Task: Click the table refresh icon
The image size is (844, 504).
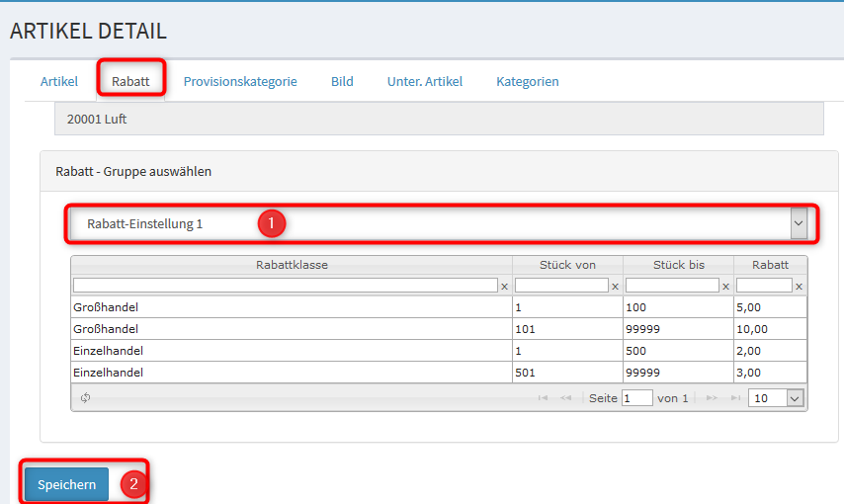Action: tap(86, 397)
